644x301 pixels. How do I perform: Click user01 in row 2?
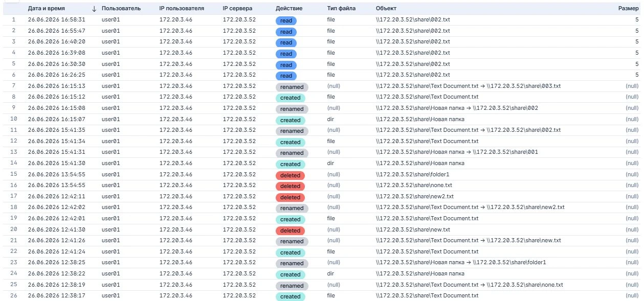(111, 31)
